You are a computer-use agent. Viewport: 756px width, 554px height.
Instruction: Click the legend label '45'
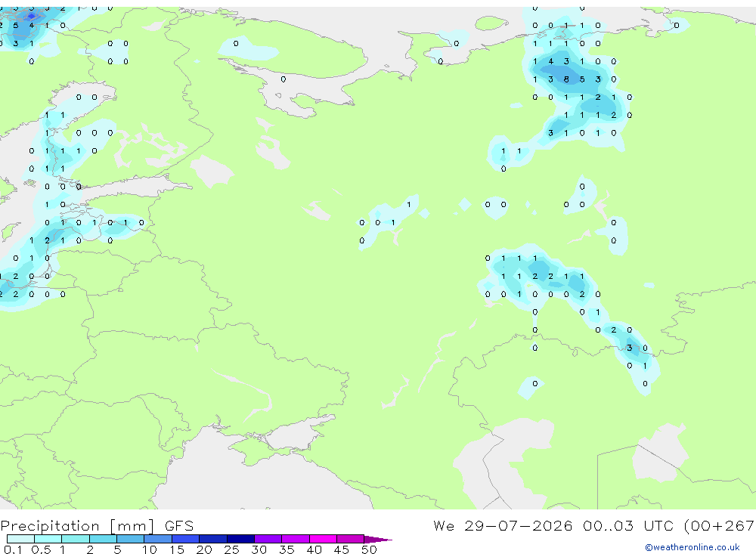pos(342,549)
